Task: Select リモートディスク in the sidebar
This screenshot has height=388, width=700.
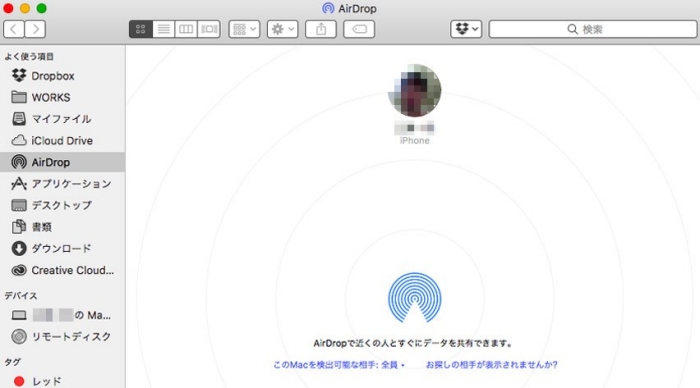Action: (x=62, y=337)
